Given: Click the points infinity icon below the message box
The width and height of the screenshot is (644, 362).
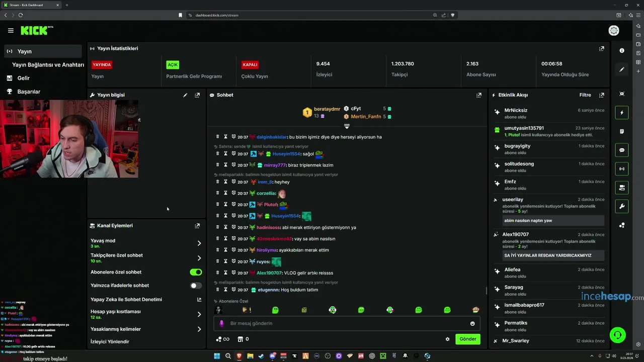Looking at the screenshot, I should 222,339.
